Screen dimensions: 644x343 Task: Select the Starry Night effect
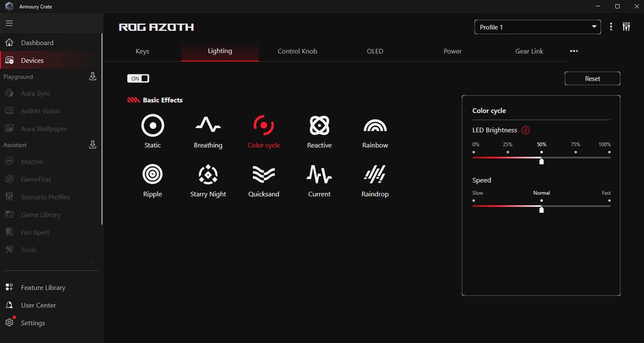click(x=208, y=175)
